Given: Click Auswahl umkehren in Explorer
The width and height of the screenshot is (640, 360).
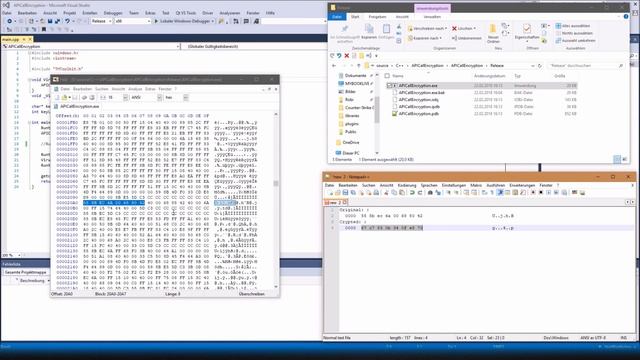Looking at the screenshot, I should point(575,40).
